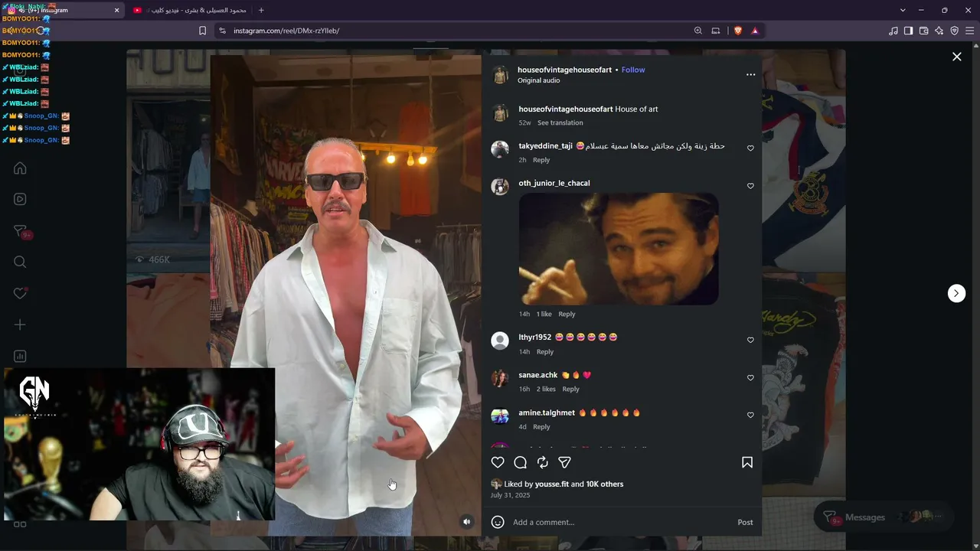Like the reel with the heart icon
980x551 pixels.
point(498,462)
